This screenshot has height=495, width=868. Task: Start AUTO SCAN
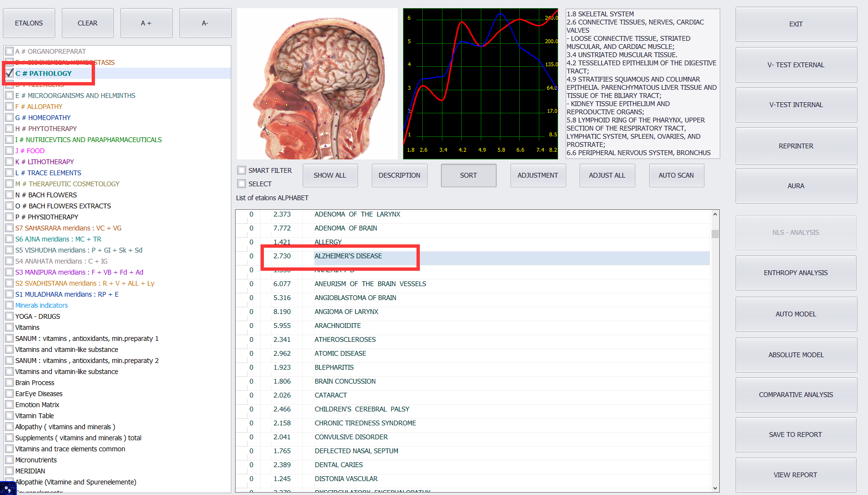pyautogui.click(x=676, y=175)
